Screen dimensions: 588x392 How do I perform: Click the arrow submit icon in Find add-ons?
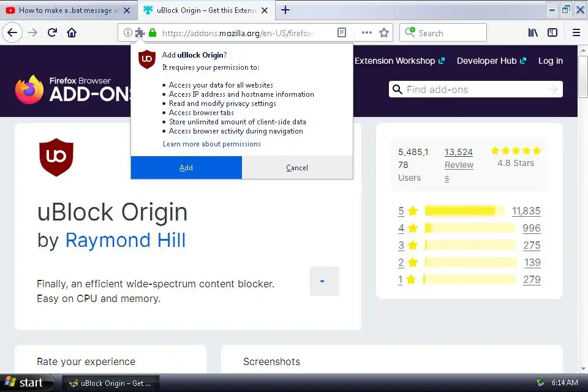(552, 89)
